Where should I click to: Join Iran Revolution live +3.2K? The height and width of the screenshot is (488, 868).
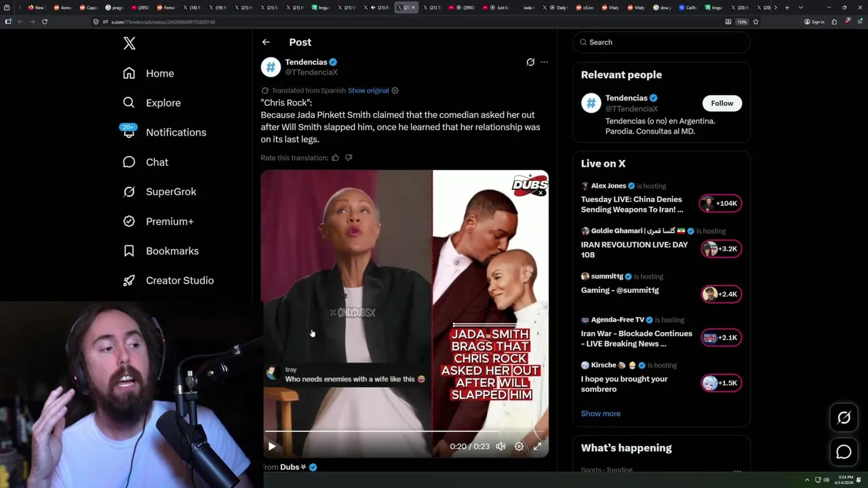(720, 249)
